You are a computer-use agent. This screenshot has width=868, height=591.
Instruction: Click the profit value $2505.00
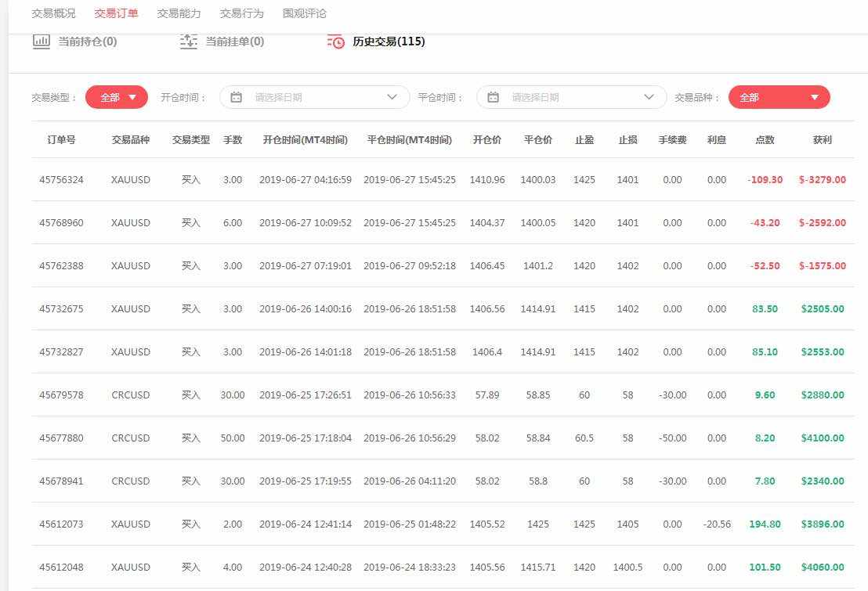[823, 308]
